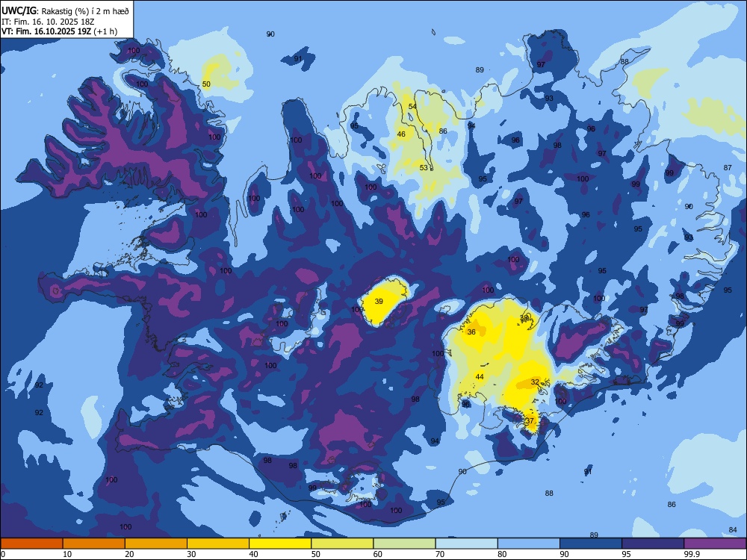The image size is (747, 560).
Task: Click the legend tick label '60'
Action: click(x=378, y=554)
